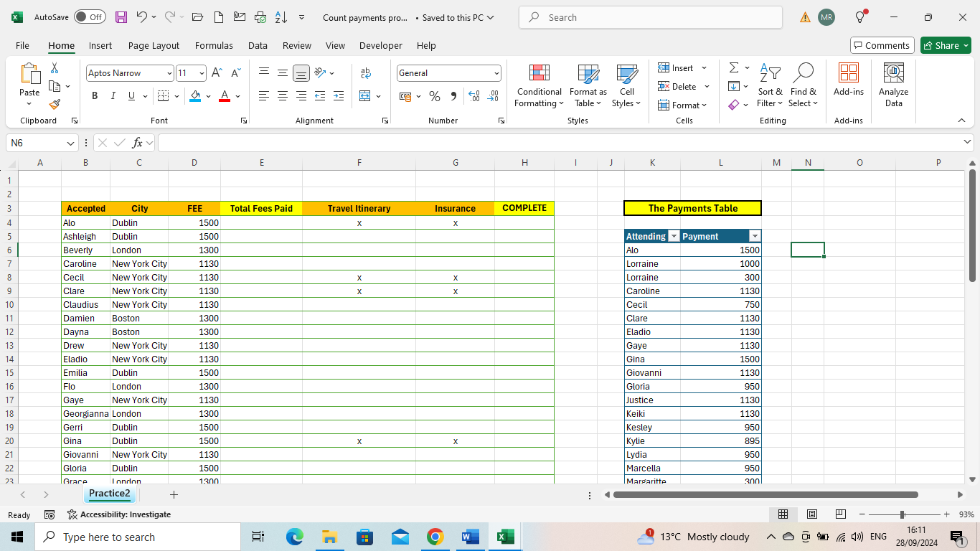The width and height of the screenshot is (980, 551).
Task: Switch to the Developer tab
Action: pyautogui.click(x=381, y=45)
